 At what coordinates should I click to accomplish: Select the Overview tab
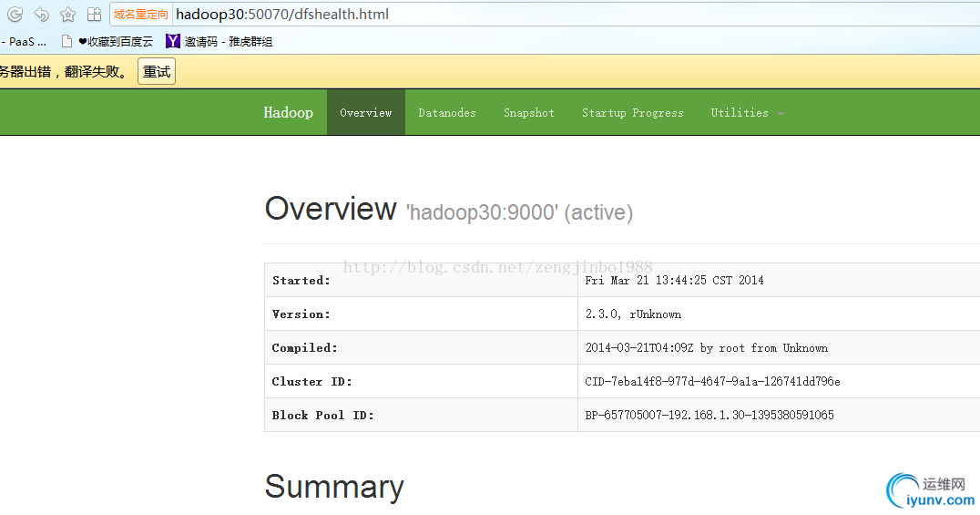[x=365, y=113]
